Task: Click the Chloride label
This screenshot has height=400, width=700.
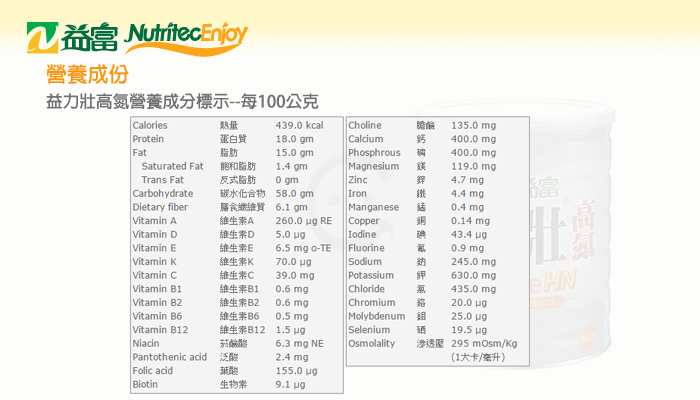Action: click(366, 289)
